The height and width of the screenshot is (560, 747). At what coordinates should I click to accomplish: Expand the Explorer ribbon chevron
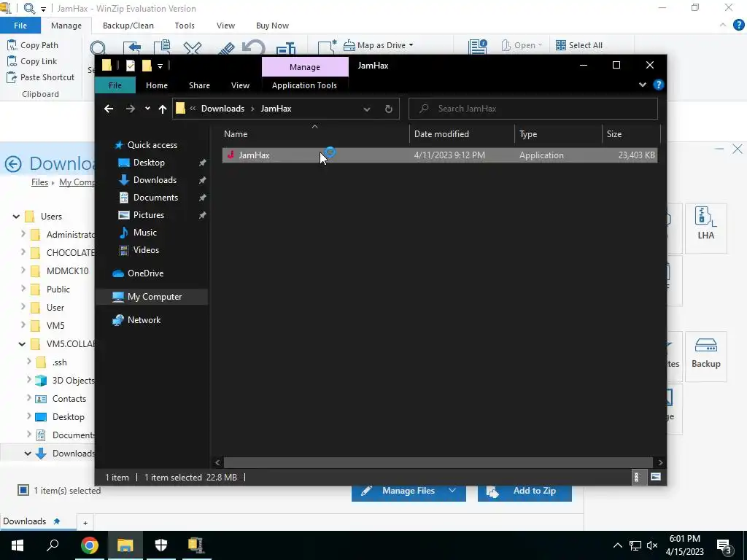coord(642,85)
